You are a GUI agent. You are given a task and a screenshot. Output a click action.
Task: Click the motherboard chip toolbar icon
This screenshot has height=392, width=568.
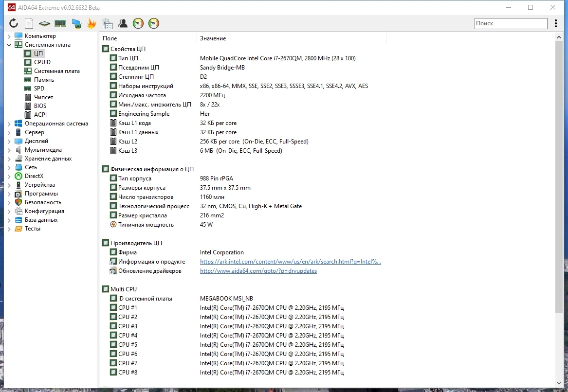(45, 23)
